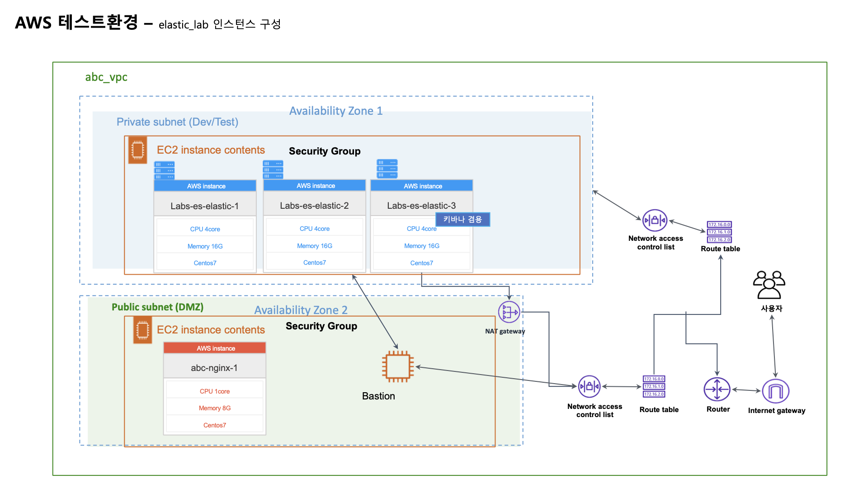
Task: Click the EC2 chip icon in Private subnet
Action: click(137, 150)
